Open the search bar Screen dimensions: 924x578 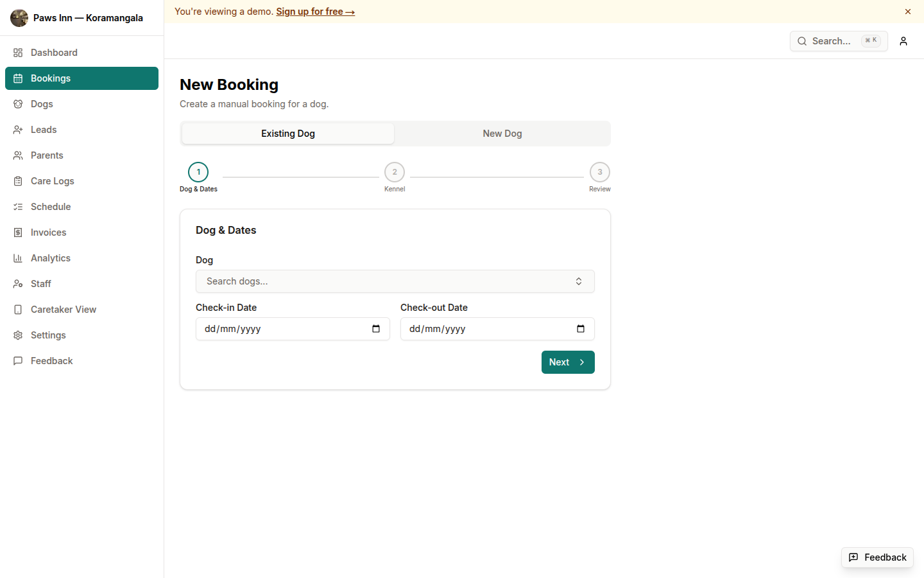point(834,41)
